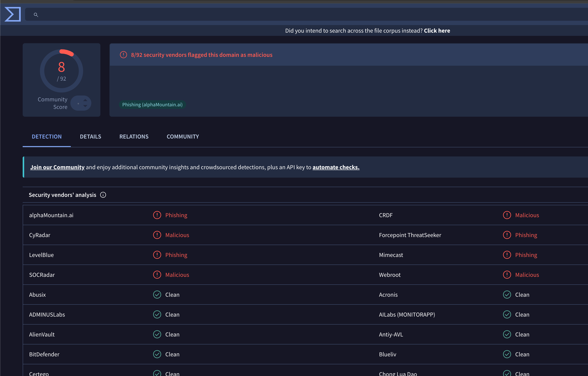The width and height of the screenshot is (588, 376).
Task: Downvote the community score with down arrow
Action: click(x=85, y=106)
